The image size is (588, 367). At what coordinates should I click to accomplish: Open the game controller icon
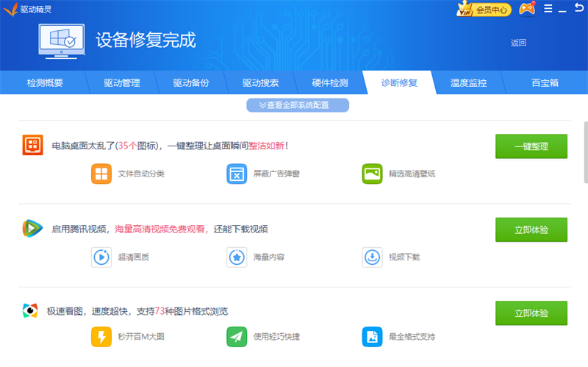[527, 9]
